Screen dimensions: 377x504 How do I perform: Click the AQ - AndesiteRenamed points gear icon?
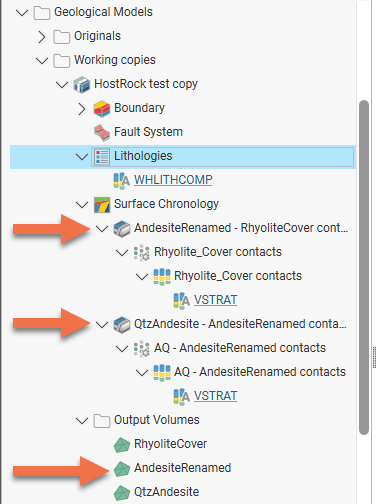coord(142,348)
